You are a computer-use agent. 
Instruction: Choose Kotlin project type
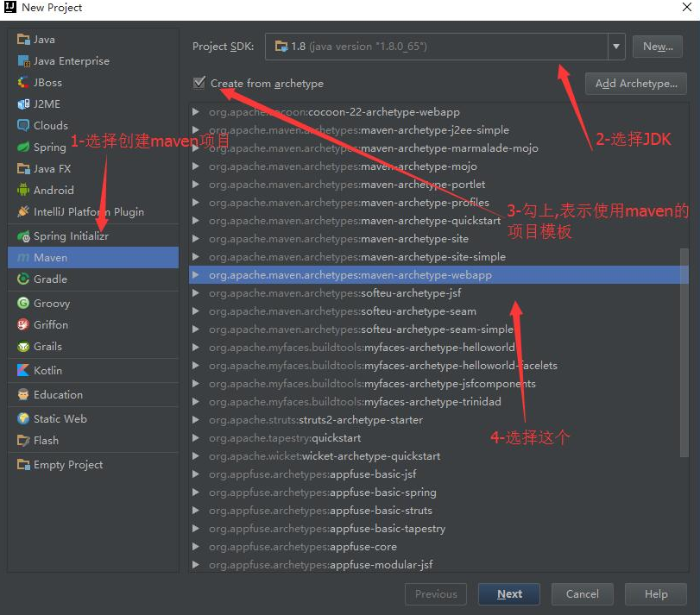(x=93, y=371)
